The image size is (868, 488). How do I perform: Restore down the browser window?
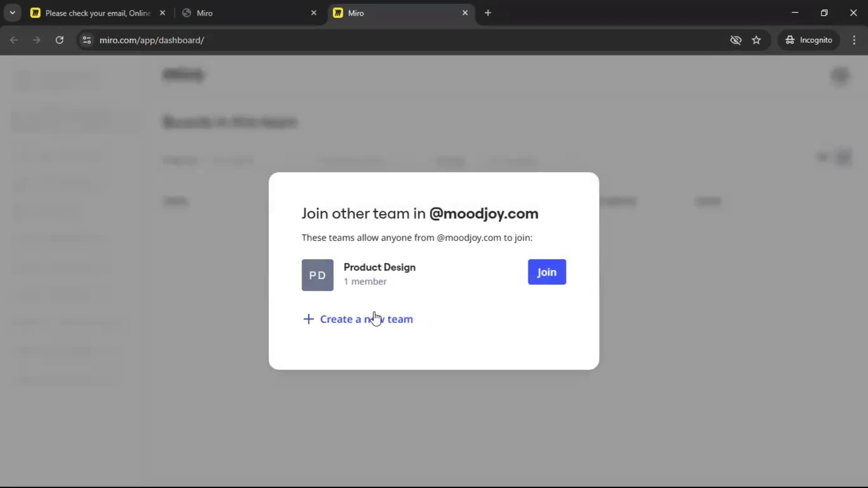click(824, 13)
